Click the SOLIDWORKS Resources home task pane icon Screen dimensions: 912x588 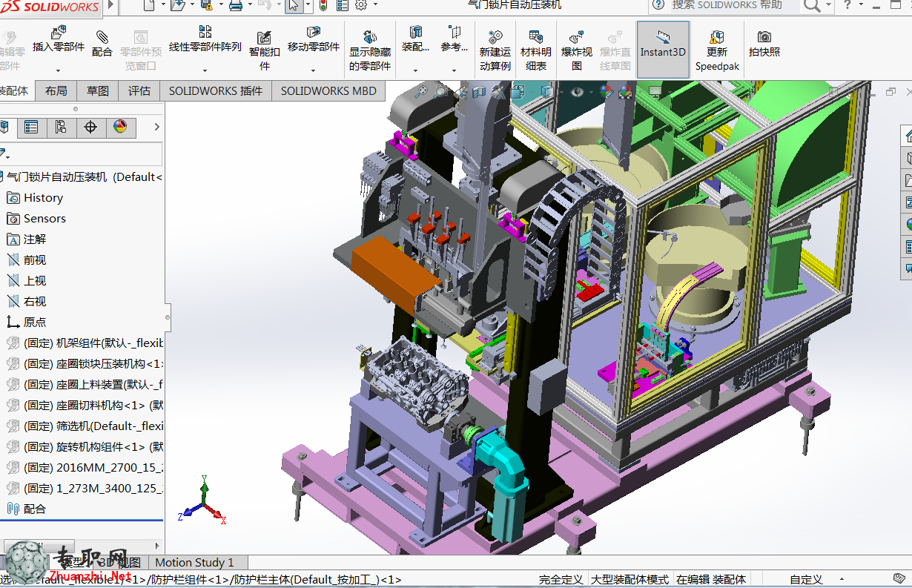click(906, 136)
